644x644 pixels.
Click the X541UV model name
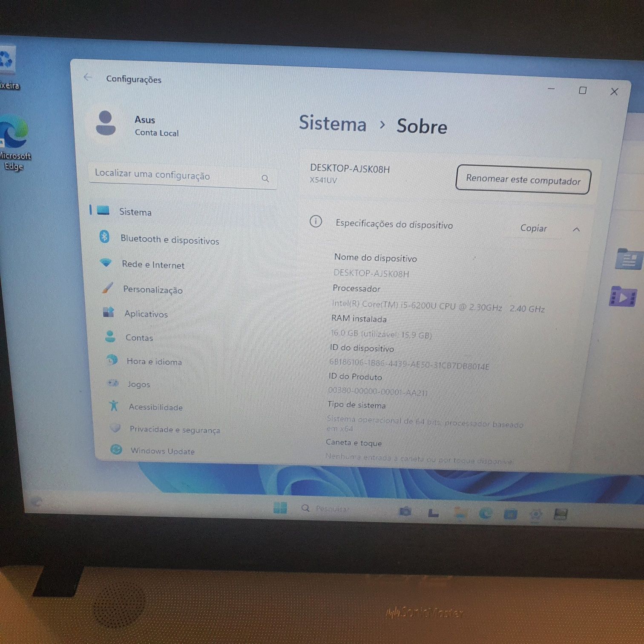pos(323,180)
